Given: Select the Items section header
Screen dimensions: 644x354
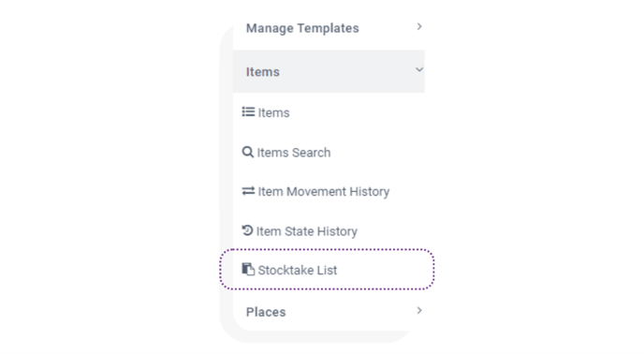Looking at the screenshot, I should tap(329, 71).
